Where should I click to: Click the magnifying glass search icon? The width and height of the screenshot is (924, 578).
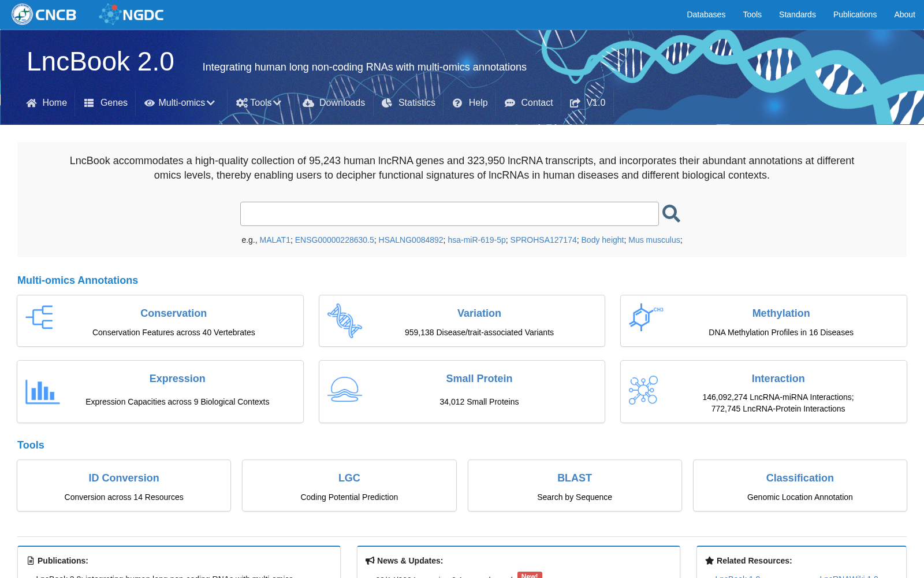click(x=671, y=214)
